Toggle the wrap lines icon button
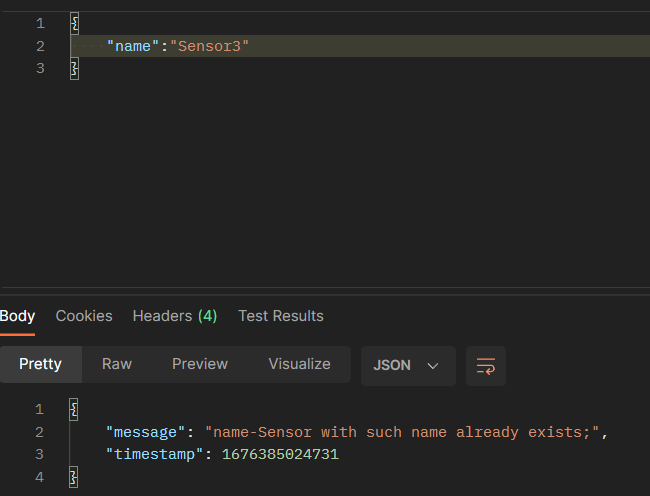 [485, 366]
